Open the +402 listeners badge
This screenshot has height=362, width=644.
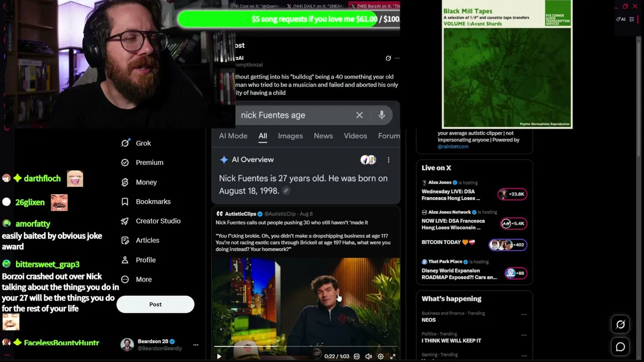click(508, 245)
